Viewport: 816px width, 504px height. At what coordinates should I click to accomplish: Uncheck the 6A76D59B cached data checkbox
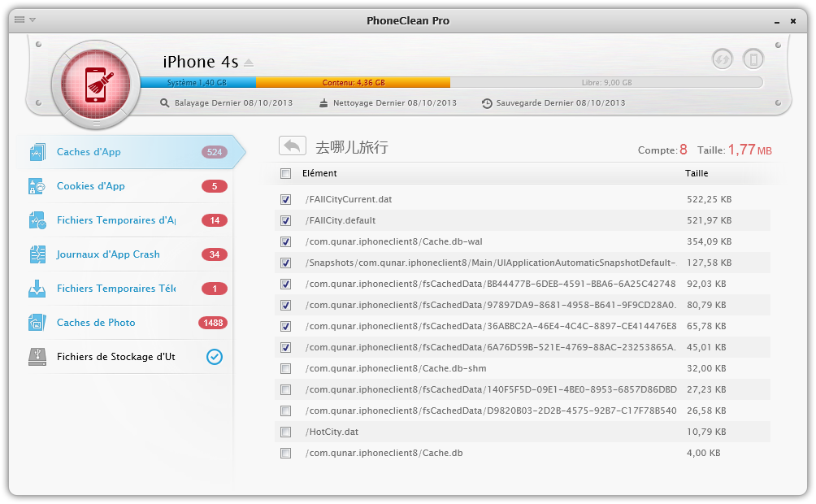286,347
